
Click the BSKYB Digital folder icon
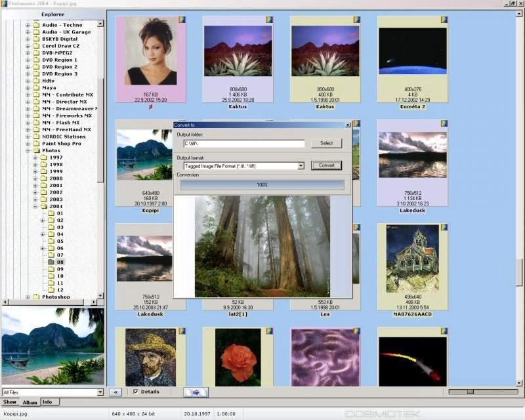pyautogui.click(x=36, y=39)
